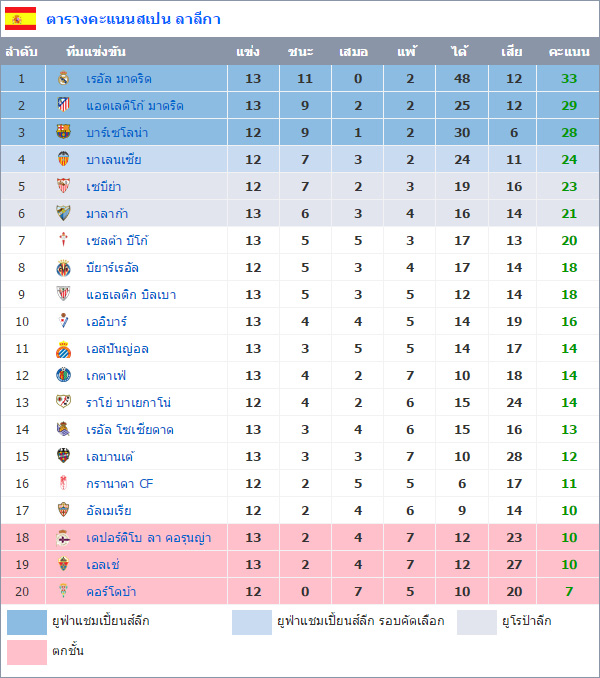Click the Valencia club crest

64,159
